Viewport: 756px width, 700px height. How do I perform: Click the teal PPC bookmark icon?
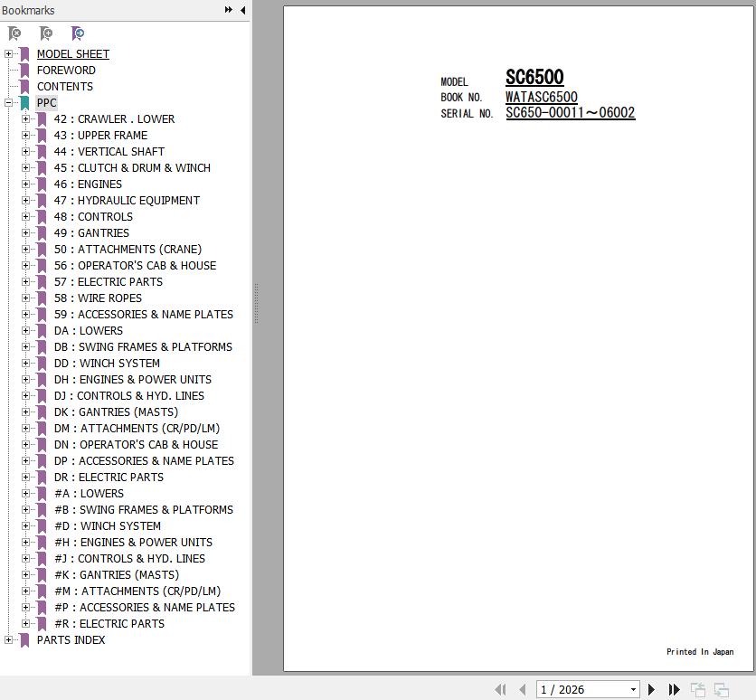click(24, 103)
